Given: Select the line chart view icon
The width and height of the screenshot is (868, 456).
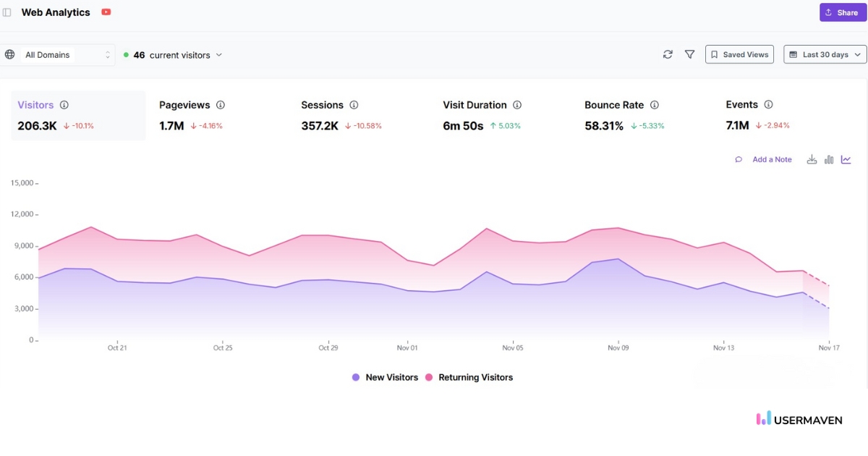Looking at the screenshot, I should coord(846,159).
